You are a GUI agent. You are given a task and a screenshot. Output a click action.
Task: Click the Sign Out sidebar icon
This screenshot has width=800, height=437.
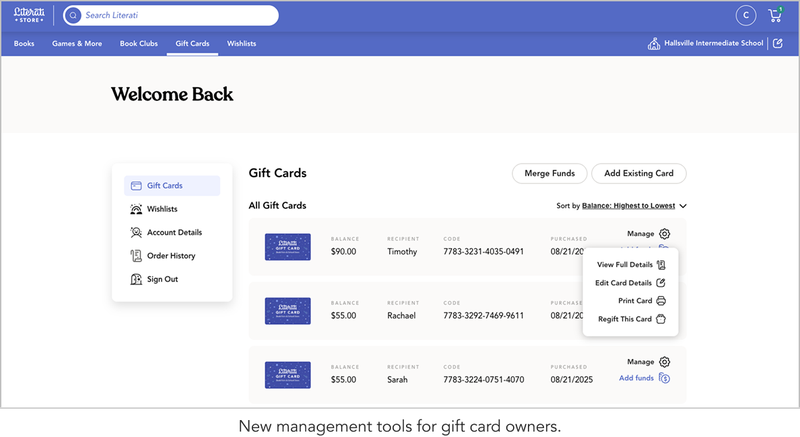(x=136, y=279)
